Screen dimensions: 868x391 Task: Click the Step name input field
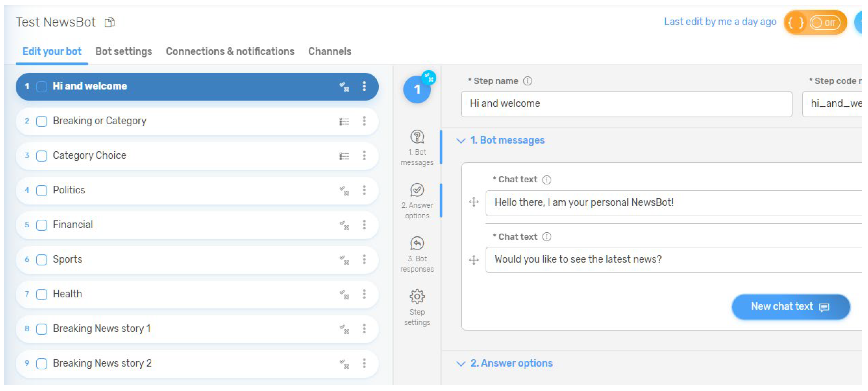tap(626, 104)
